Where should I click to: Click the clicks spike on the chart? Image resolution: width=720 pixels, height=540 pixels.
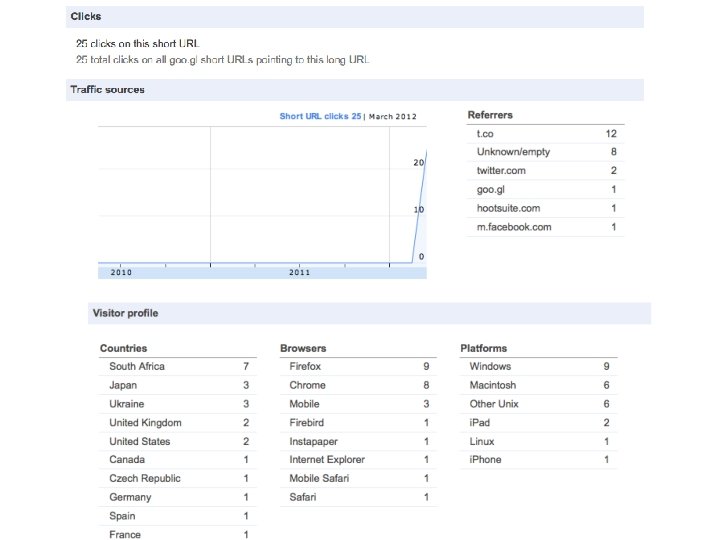(420, 210)
